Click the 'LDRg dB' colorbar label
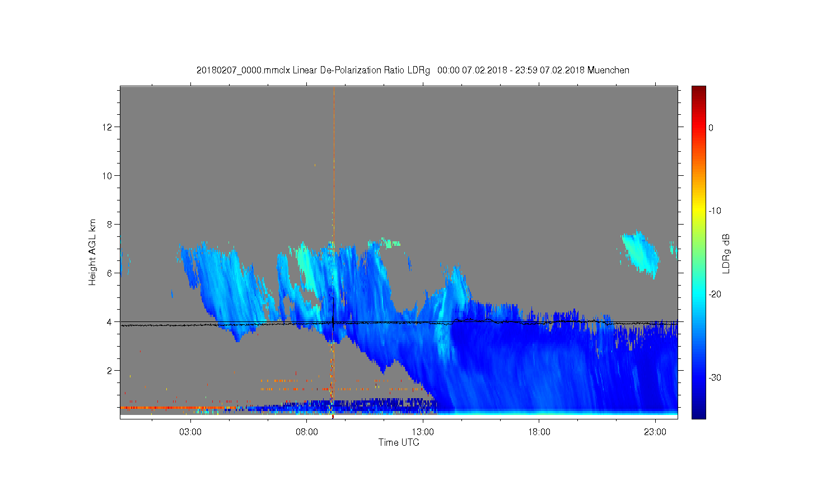 [x=726, y=253]
